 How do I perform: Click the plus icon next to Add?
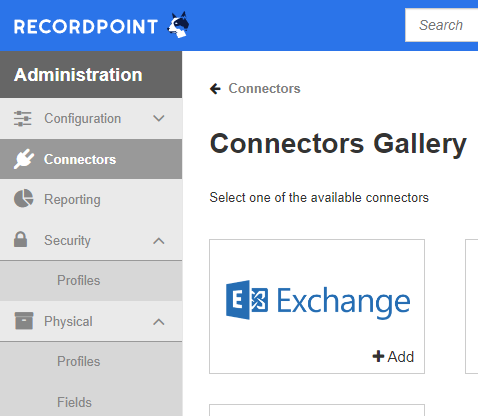coord(378,356)
